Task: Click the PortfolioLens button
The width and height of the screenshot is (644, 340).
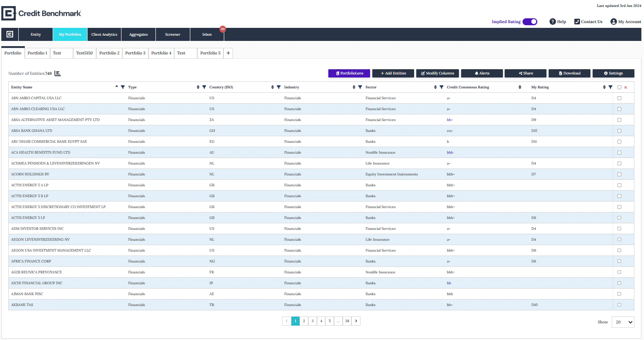Action: click(x=349, y=73)
